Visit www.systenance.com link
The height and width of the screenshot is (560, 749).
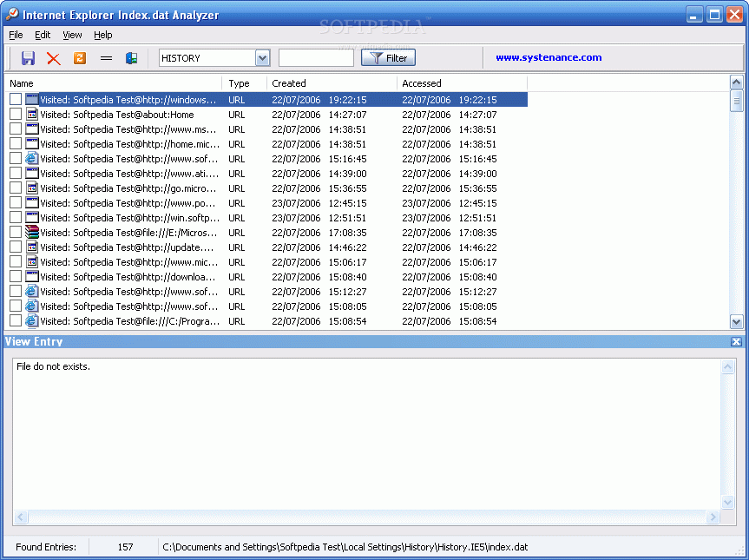(549, 57)
